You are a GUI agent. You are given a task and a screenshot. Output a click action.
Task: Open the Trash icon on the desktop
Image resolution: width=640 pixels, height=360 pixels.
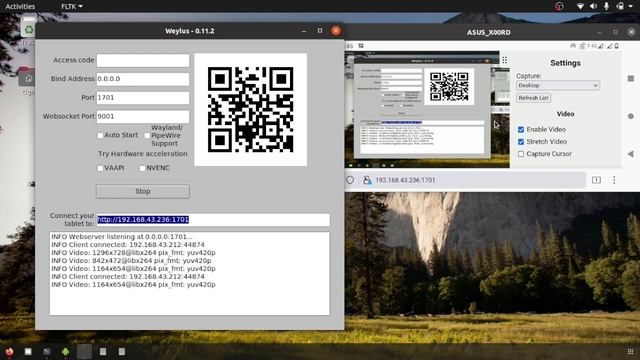click(x=29, y=29)
